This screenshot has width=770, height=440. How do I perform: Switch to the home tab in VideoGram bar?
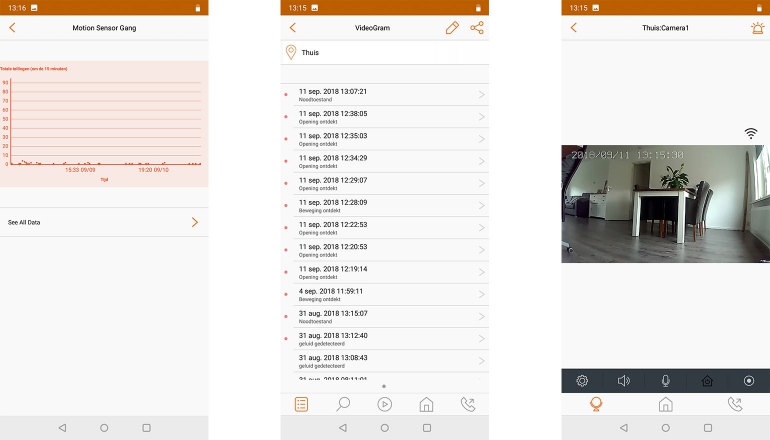pos(426,404)
